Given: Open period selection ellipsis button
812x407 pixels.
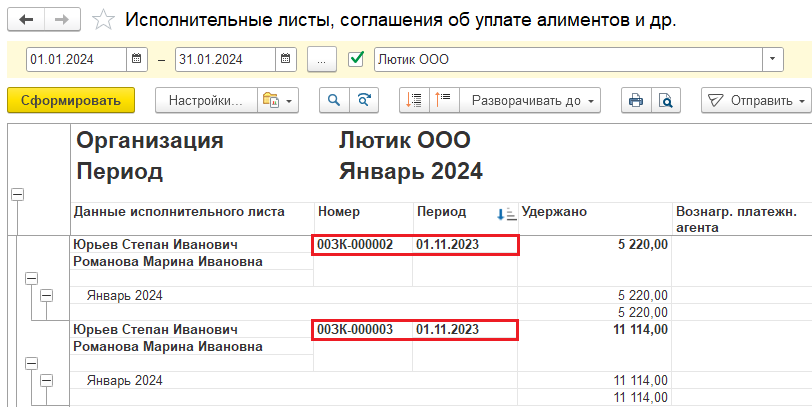Looking at the screenshot, I should pos(322,59).
